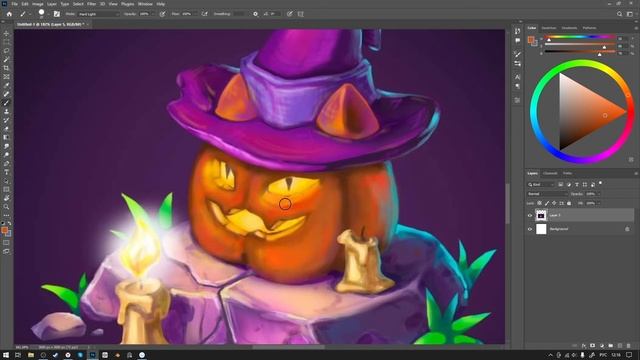Select the Brush tool in left toolbar

point(6,103)
